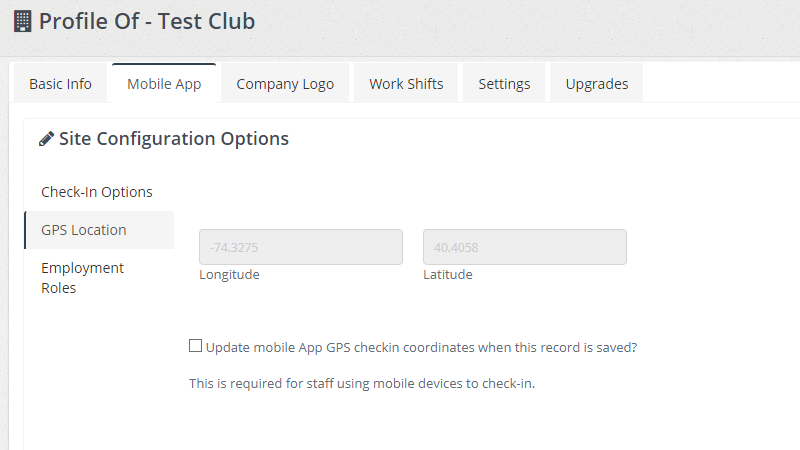Open the Company Logo tab
This screenshot has width=800, height=450.
[285, 84]
